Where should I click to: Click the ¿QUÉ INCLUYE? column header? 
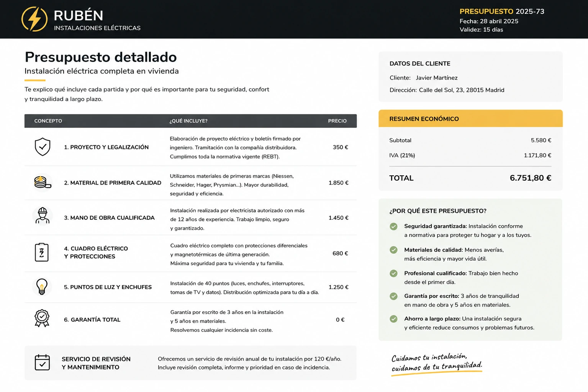point(188,121)
